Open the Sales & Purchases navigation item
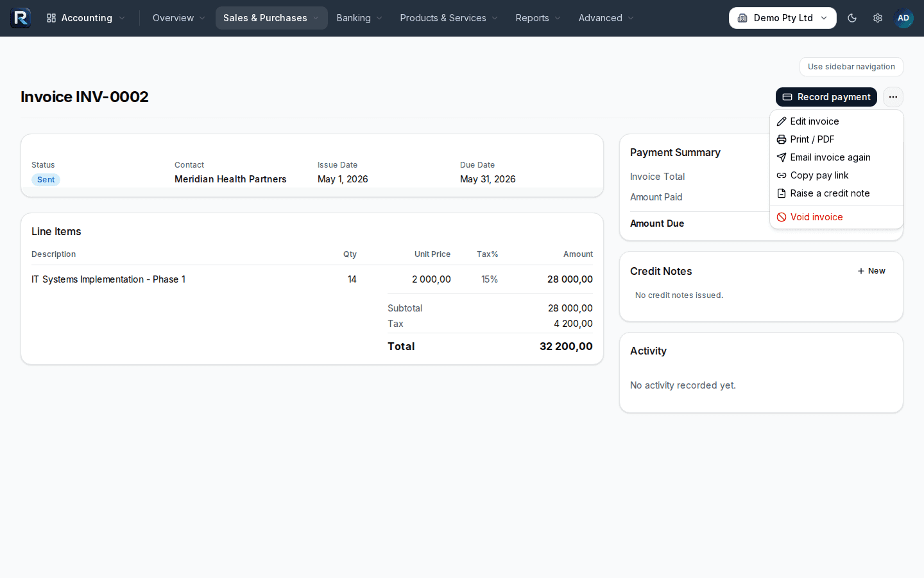924x578 pixels. (271, 18)
